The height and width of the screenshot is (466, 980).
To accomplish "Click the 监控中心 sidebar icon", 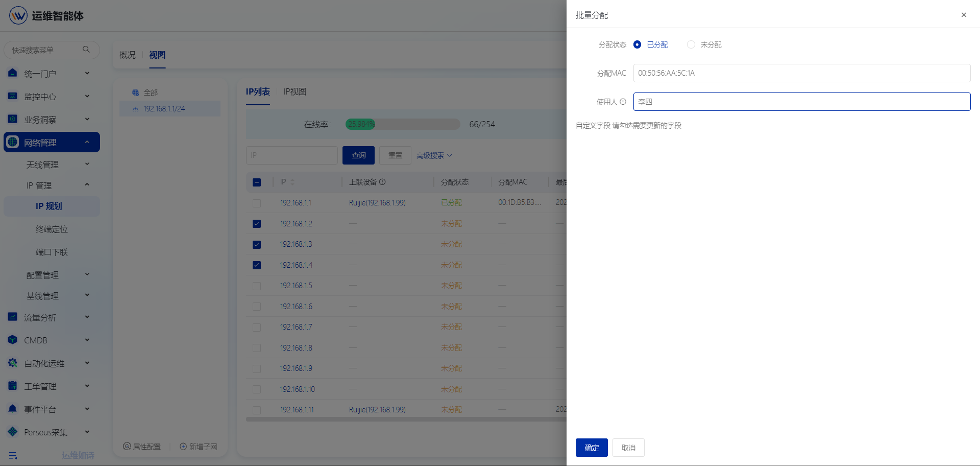I will tap(13, 96).
